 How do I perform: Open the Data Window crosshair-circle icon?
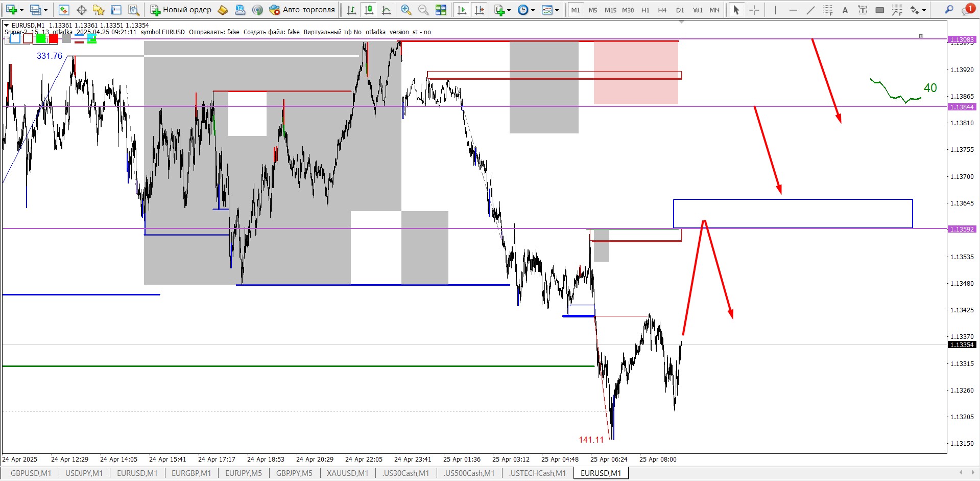tap(81, 10)
